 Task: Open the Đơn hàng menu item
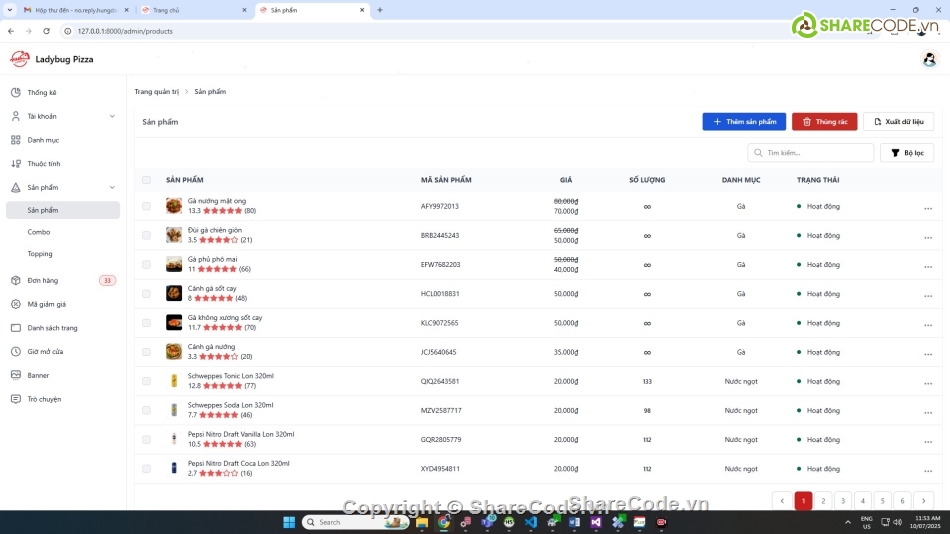[x=63, y=280]
